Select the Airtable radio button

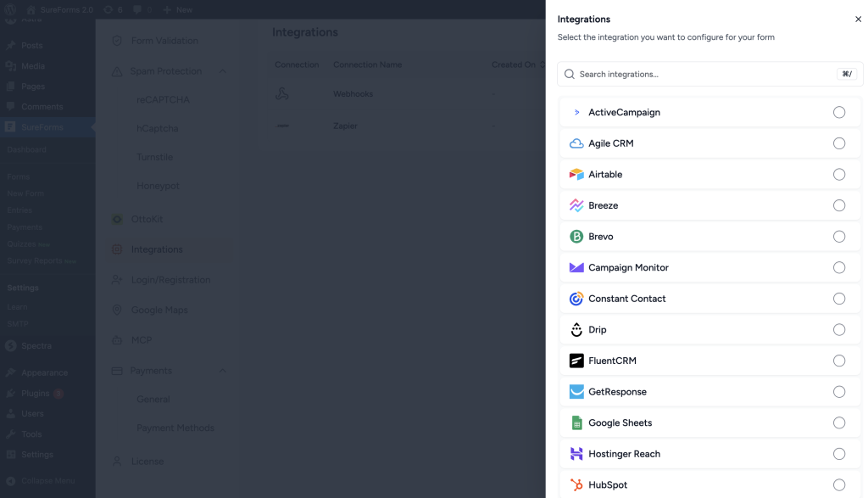839,175
